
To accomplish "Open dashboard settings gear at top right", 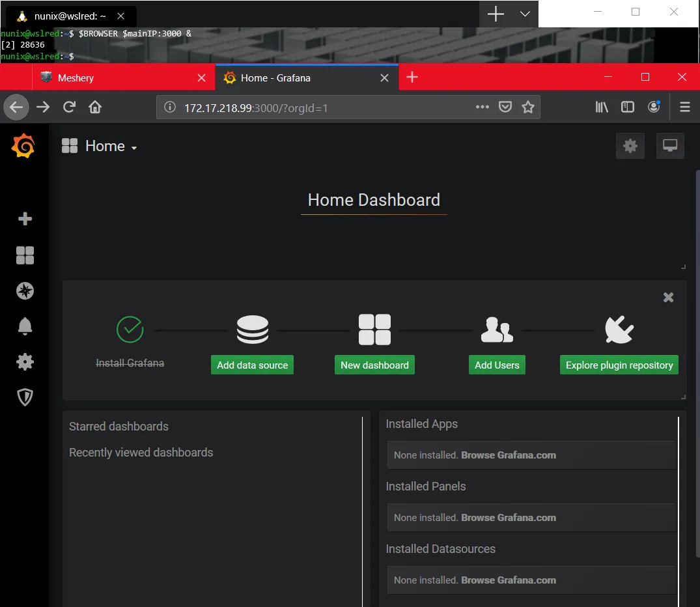I will pyautogui.click(x=630, y=146).
